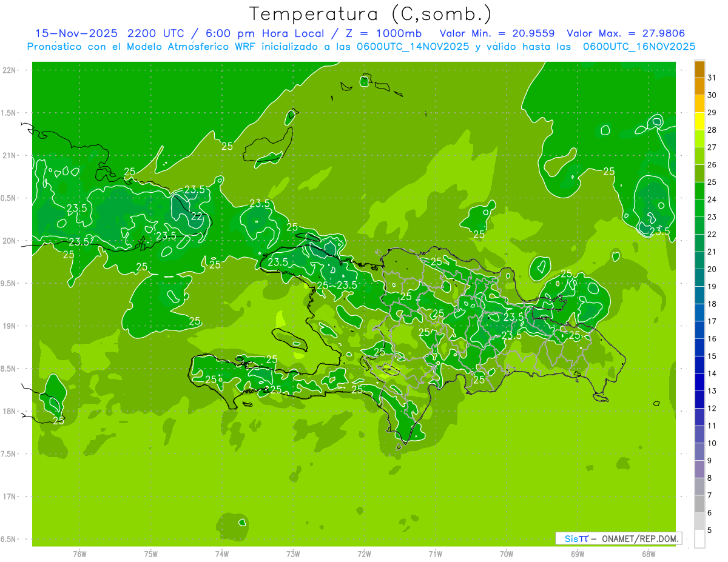Click the "75W" longitude axis label
The image size is (728, 562).
click(x=151, y=554)
